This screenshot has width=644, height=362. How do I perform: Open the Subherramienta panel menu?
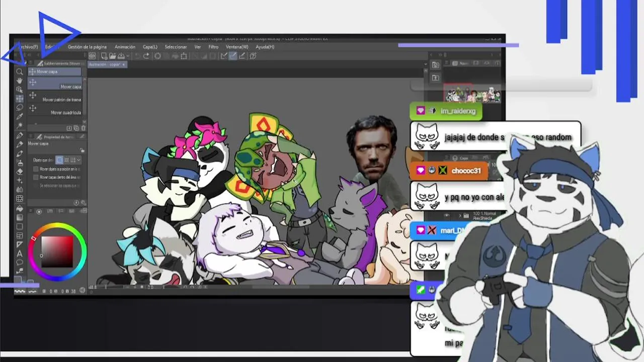(30, 63)
